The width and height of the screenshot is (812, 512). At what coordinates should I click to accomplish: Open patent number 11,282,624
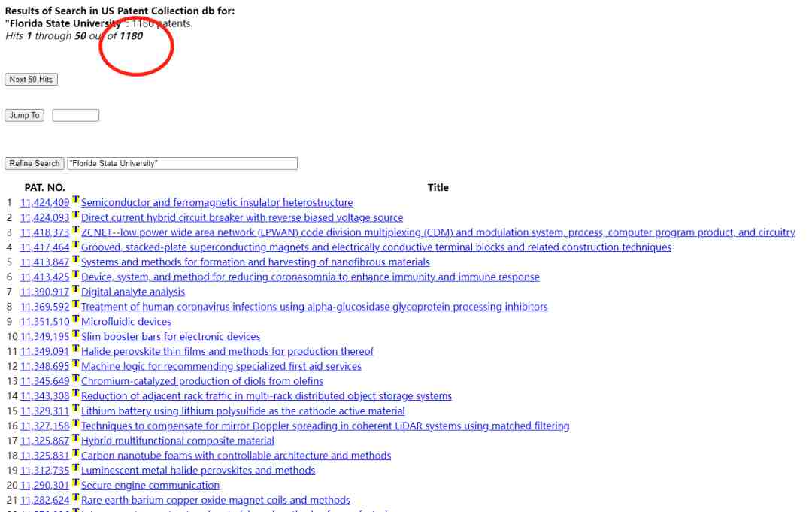pos(44,501)
